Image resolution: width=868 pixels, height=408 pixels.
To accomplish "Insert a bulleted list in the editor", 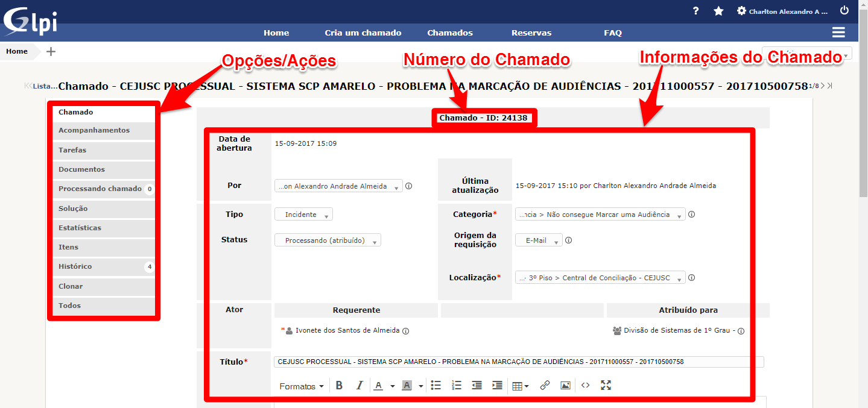I will (x=436, y=386).
